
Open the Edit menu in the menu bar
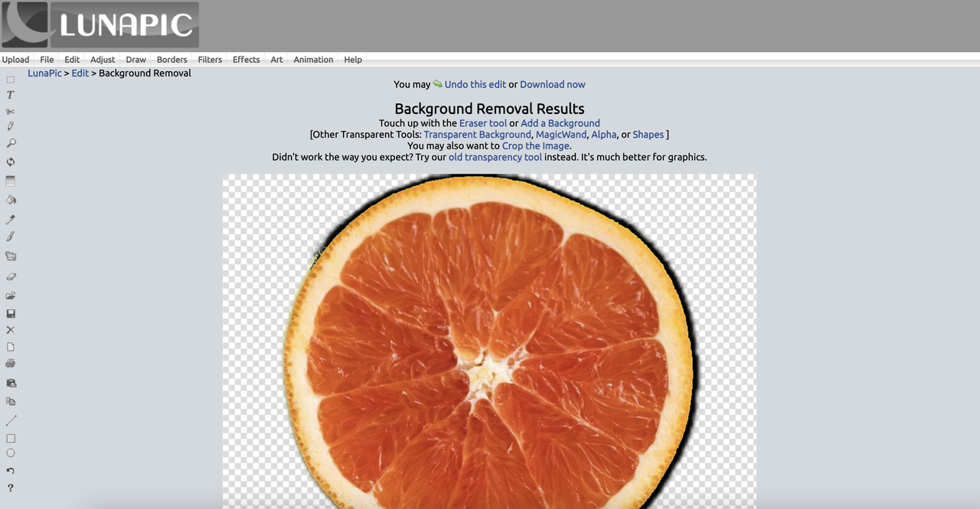(72, 60)
